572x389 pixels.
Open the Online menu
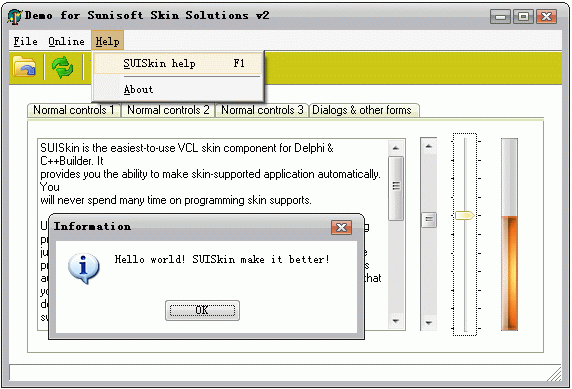coord(66,41)
